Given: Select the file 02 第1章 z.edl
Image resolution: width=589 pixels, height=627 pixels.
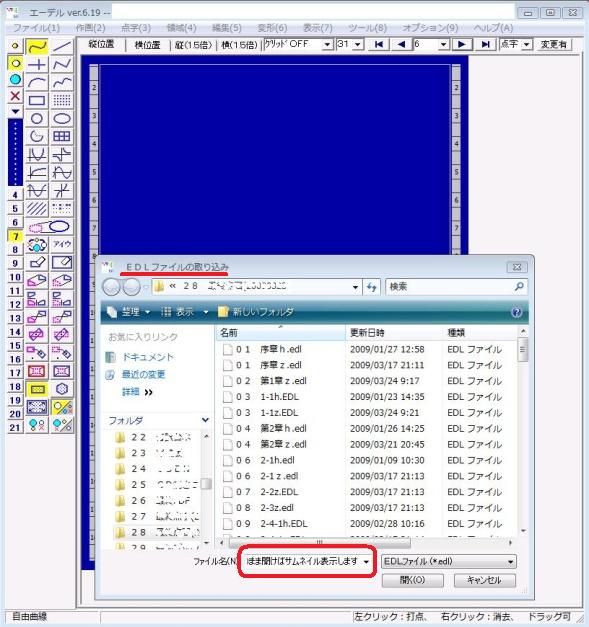Looking at the screenshot, I should [x=272, y=381].
